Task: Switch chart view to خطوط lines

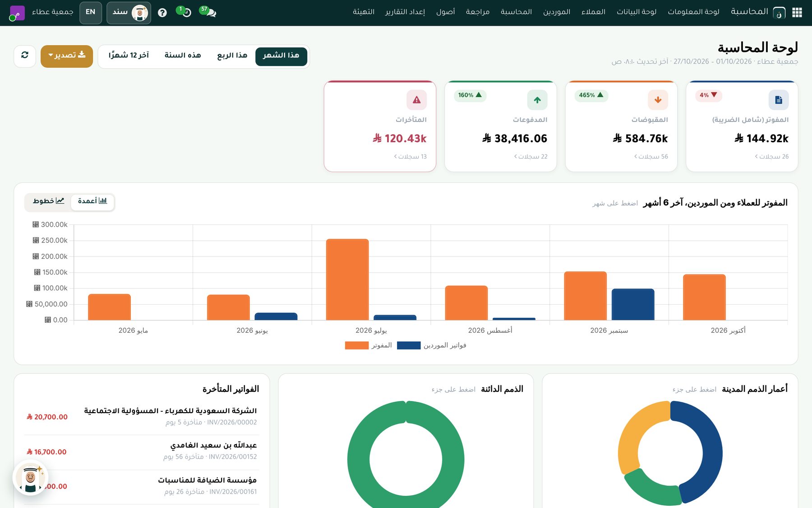Action: (x=48, y=201)
